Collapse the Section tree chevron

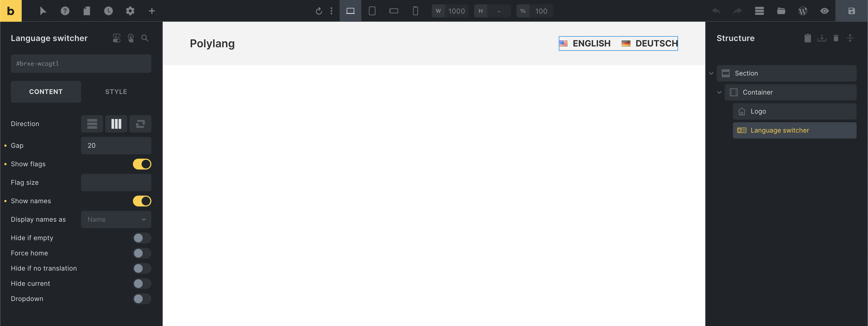click(711, 73)
